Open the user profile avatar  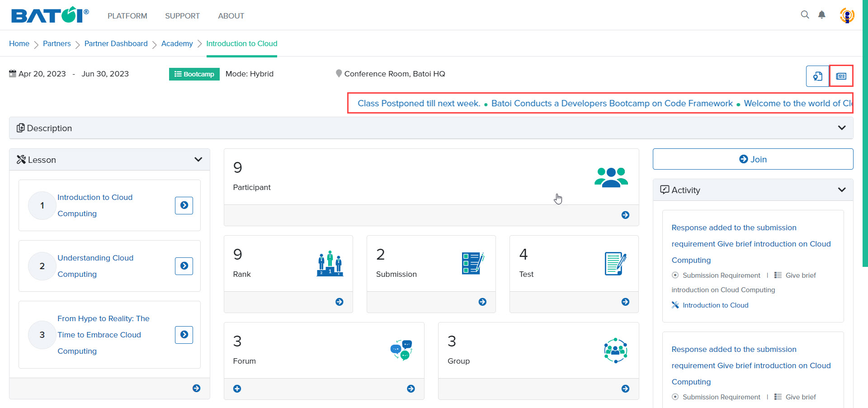(x=847, y=15)
